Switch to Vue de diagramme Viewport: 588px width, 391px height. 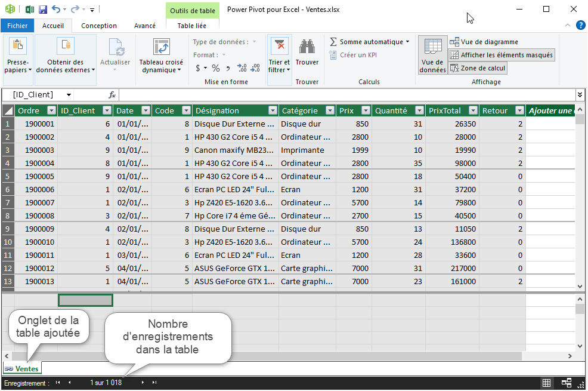[x=484, y=42]
